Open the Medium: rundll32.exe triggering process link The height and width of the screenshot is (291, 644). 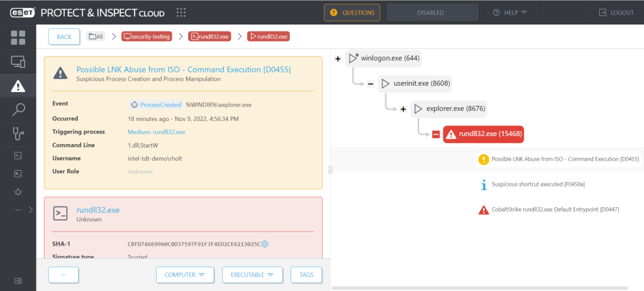pos(156,132)
